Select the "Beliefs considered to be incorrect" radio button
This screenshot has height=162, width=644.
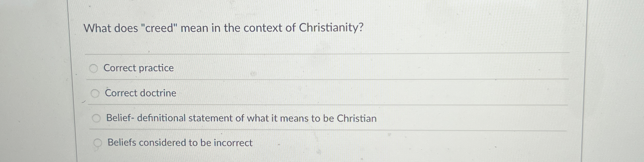(98, 143)
